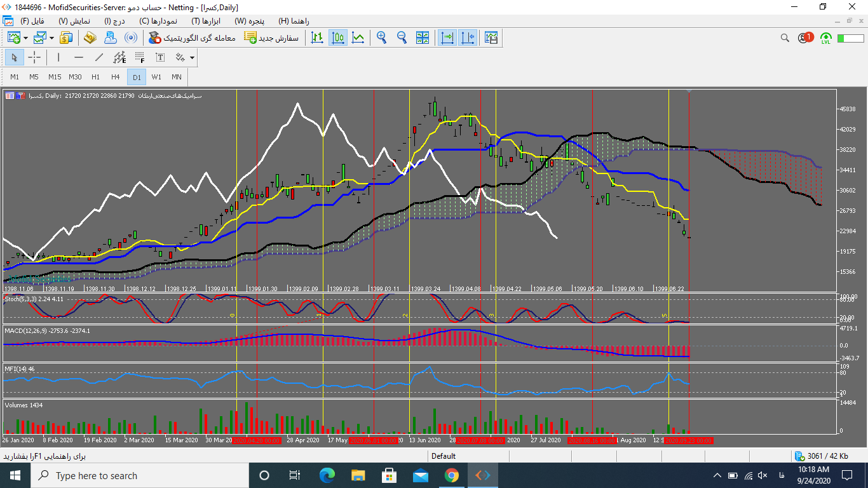Open the پنجره (W) menu
Viewport: 868px width, 488px height.
coord(249,21)
